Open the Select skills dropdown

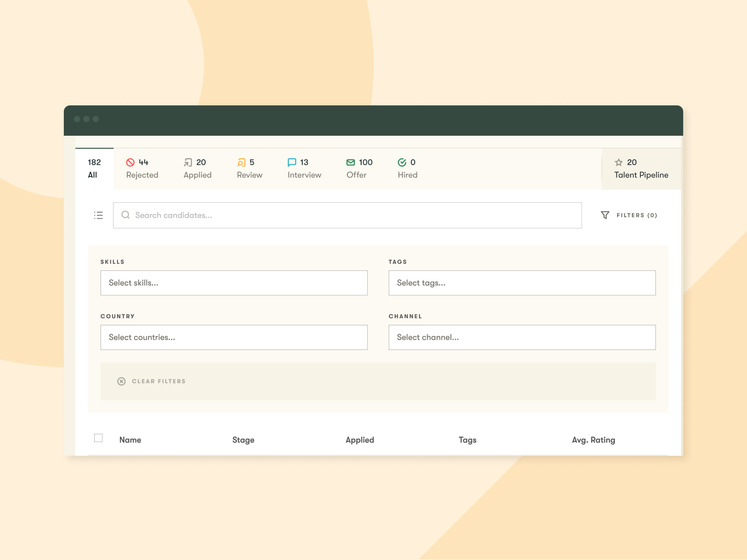click(234, 283)
